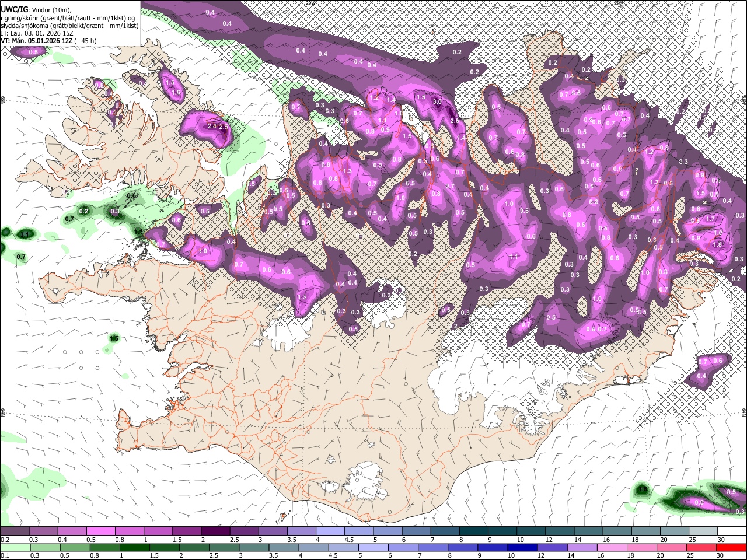Image resolution: width=747 pixels, height=560 pixels.
Task: Click the init time 'IT: Lau. 03. 01. 2026 15Z'
Action: [x=37, y=33]
